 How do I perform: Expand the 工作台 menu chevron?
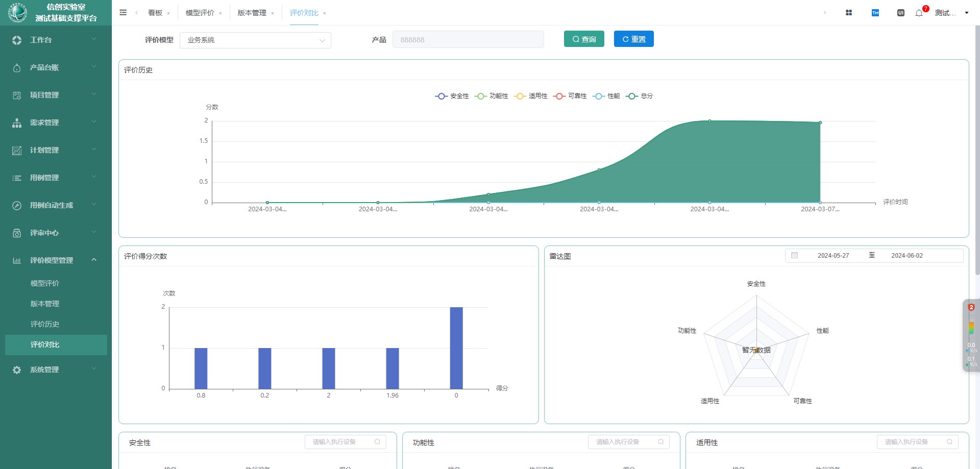pos(94,39)
